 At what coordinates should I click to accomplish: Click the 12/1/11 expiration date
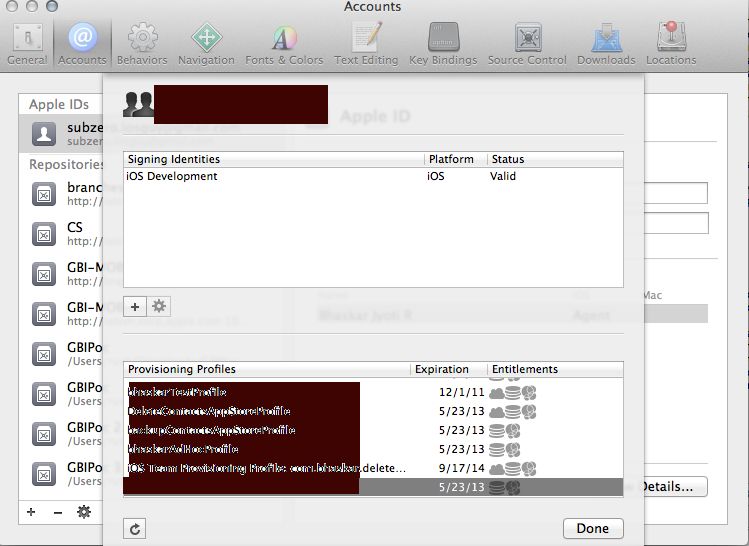point(461,392)
